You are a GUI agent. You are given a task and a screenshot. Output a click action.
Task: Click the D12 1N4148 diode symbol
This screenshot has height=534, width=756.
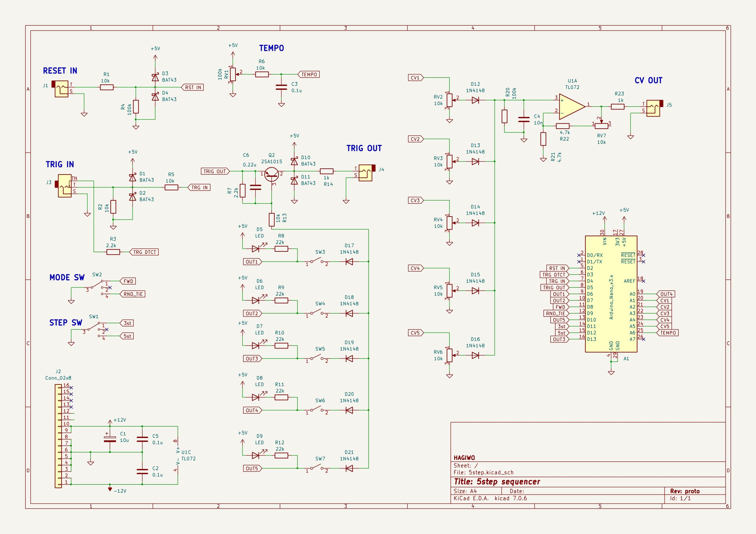(x=475, y=100)
